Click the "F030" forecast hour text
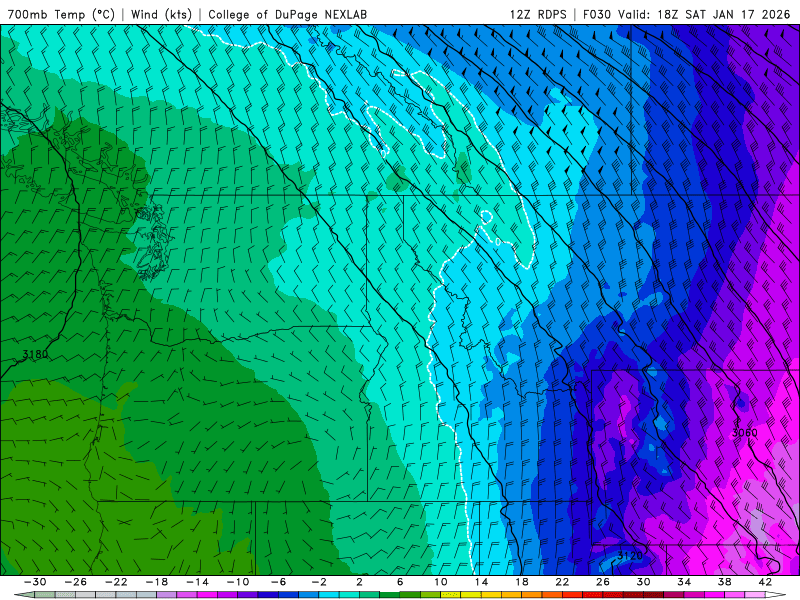 click(596, 14)
